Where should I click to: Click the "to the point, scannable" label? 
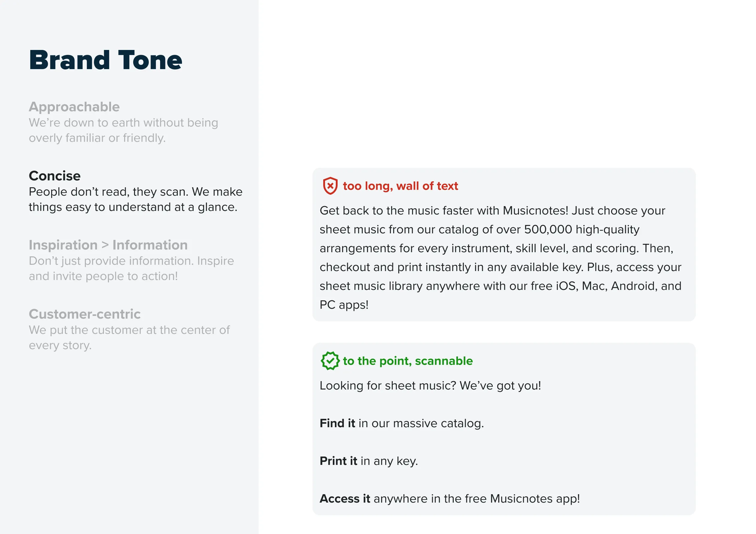408,361
